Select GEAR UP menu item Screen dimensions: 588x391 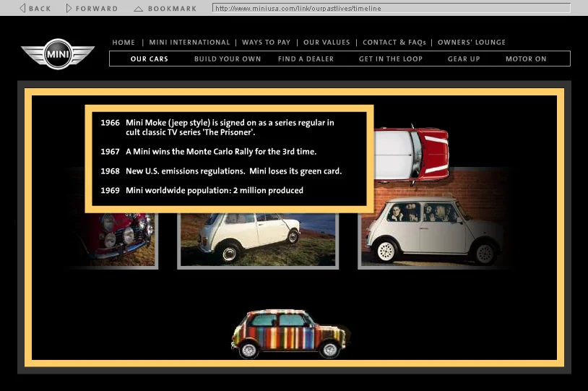coord(464,59)
